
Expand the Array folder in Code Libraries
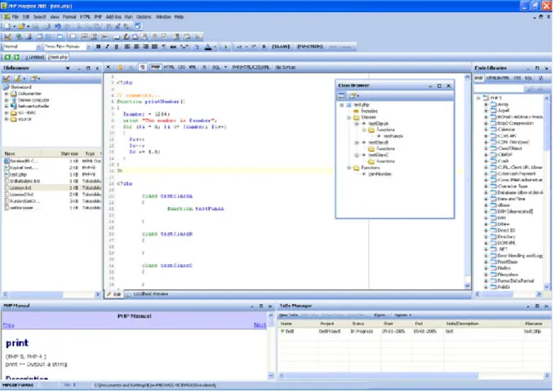pos(485,104)
